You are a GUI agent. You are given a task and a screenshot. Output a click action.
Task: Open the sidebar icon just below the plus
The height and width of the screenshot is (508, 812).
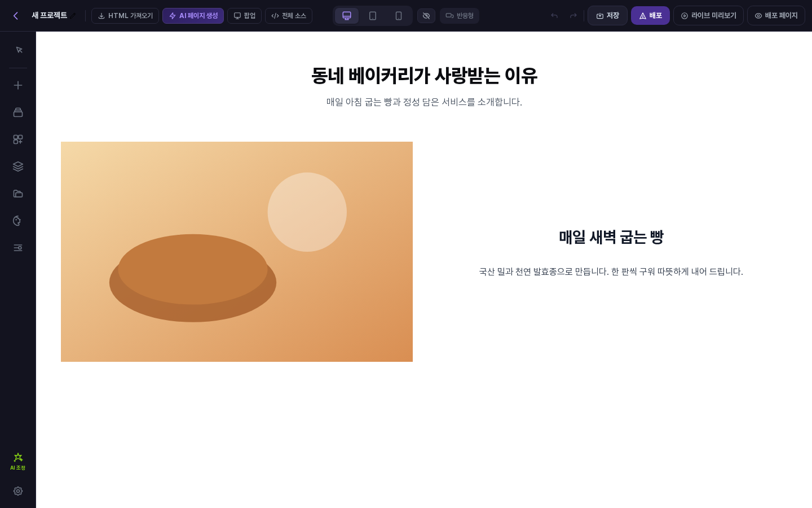click(x=18, y=112)
